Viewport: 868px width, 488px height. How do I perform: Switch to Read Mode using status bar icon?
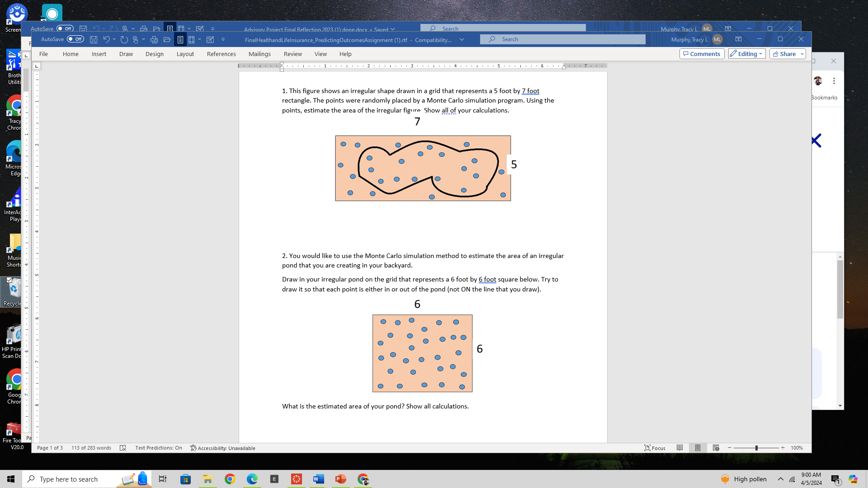(680, 448)
